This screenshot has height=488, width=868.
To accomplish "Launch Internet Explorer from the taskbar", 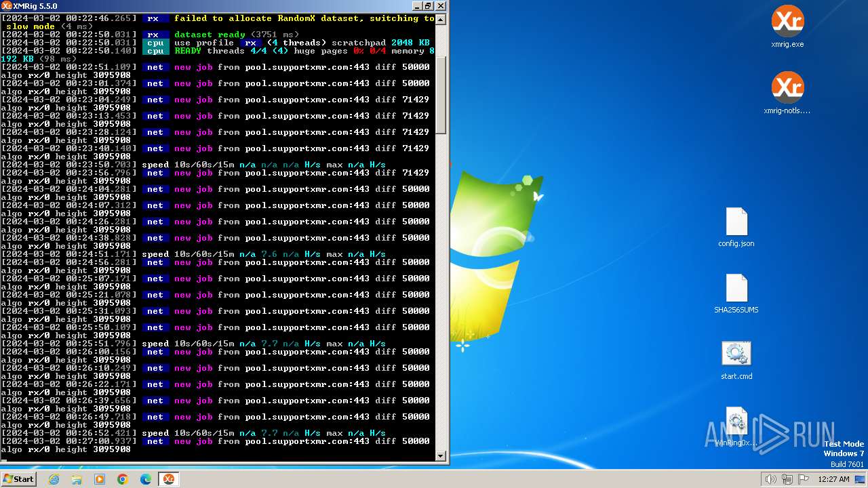I will tap(54, 479).
